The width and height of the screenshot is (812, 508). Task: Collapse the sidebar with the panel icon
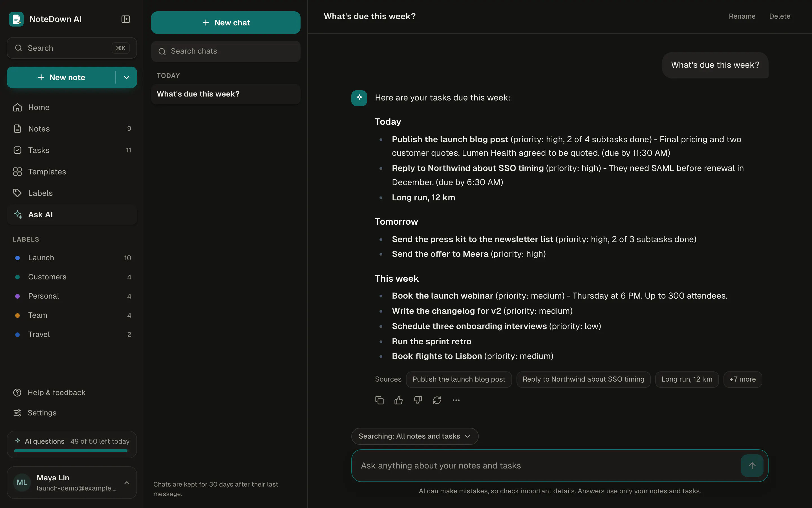(125, 19)
